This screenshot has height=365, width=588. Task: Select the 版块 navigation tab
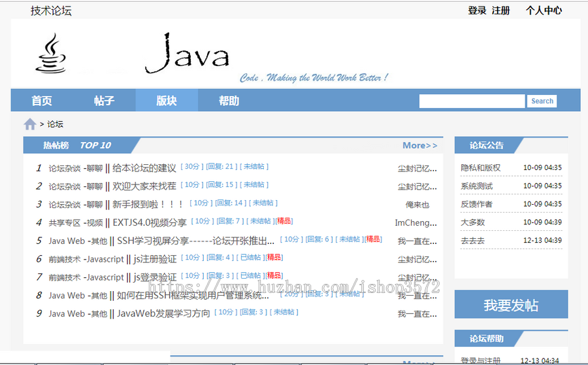click(167, 100)
